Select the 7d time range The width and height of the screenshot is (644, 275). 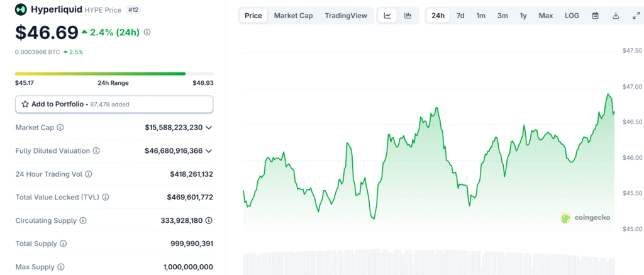point(460,16)
